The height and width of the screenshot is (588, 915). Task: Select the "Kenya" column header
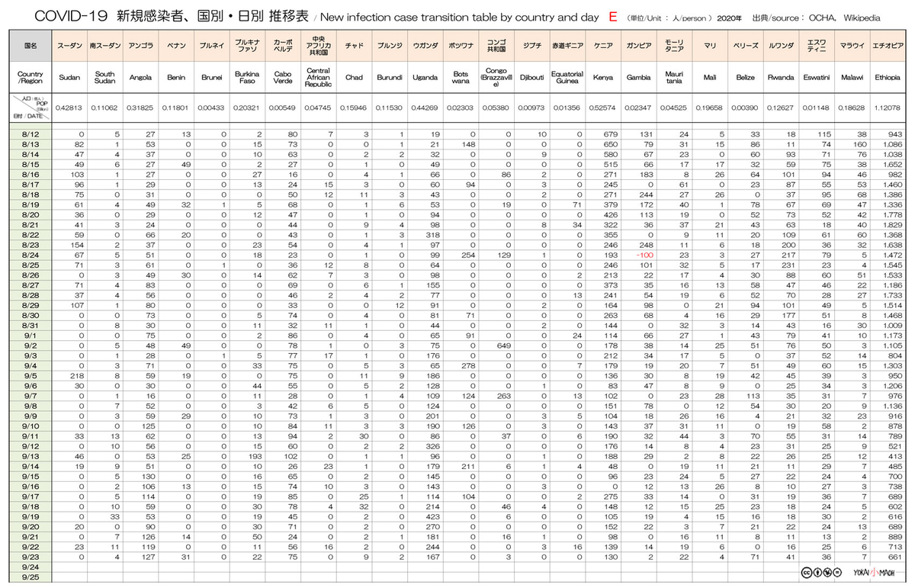(x=602, y=77)
